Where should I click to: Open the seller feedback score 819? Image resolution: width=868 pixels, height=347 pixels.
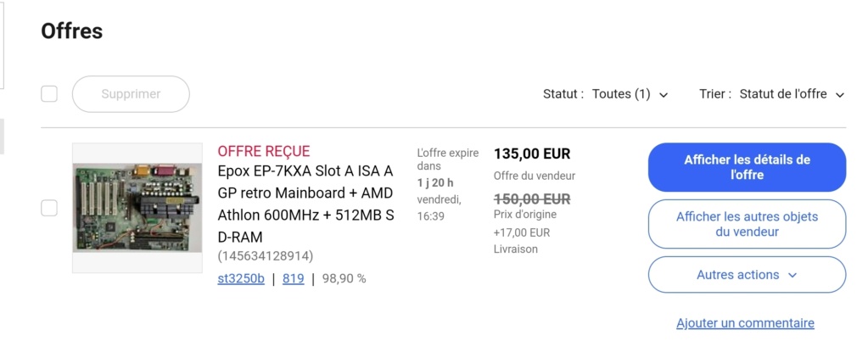point(294,278)
